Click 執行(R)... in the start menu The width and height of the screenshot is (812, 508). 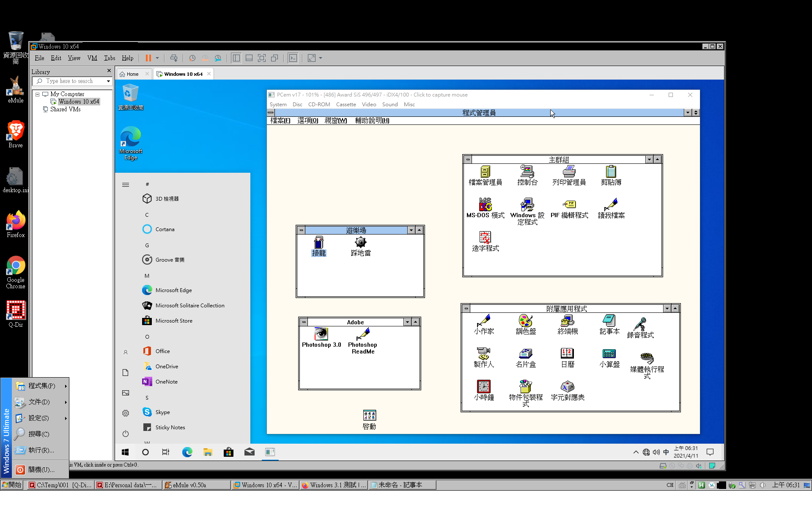[x=41, y=450]
